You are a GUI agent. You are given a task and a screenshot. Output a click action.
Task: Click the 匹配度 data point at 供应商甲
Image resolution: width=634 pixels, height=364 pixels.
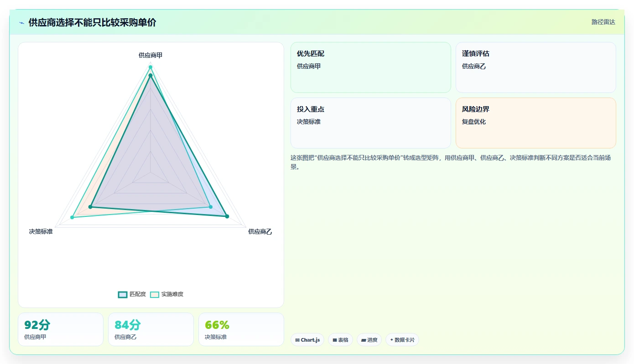(x=151, y=75)
